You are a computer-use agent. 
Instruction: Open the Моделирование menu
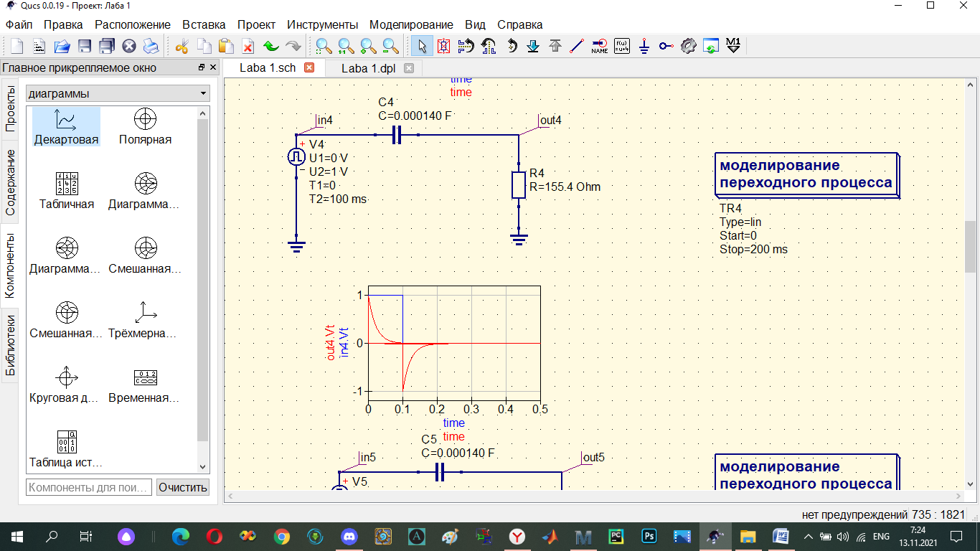pyautogui.click(x=411, y=24)
